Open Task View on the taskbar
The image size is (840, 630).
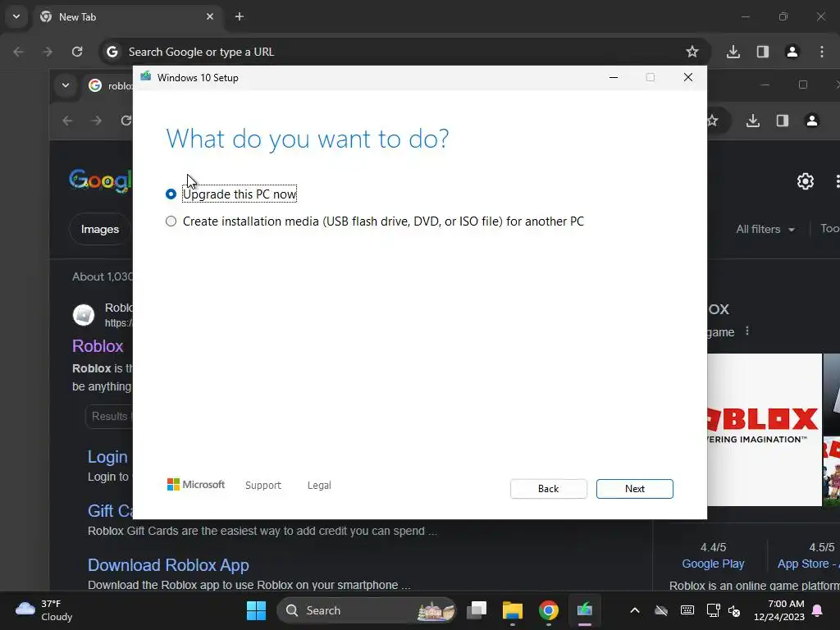(477, 610)
